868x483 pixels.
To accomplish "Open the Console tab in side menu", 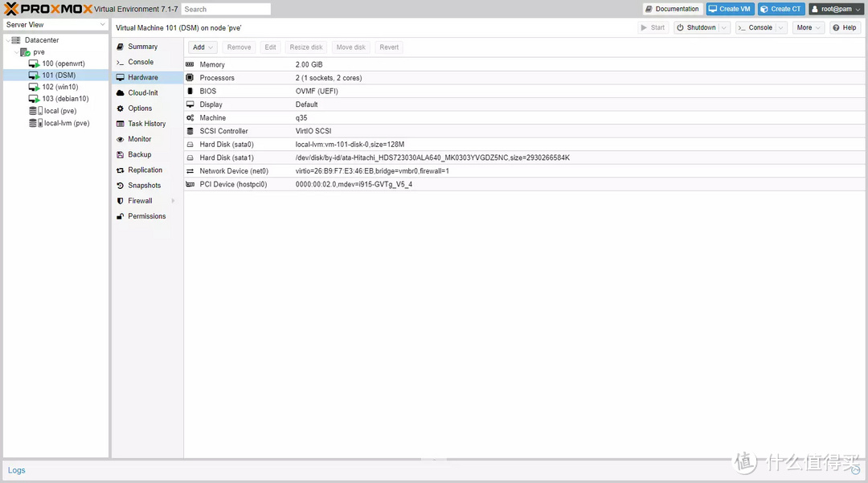I will 147,62.
